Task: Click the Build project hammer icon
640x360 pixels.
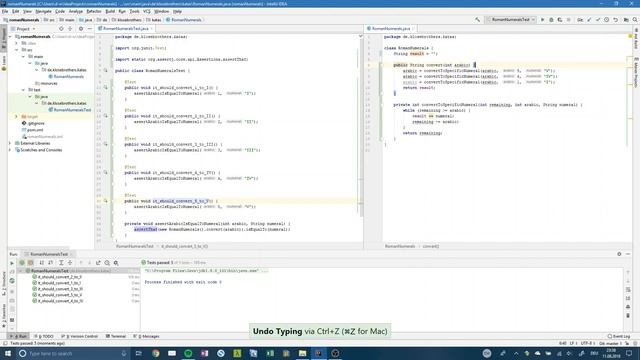Action: pyautogui.click(x=477, y=20)
